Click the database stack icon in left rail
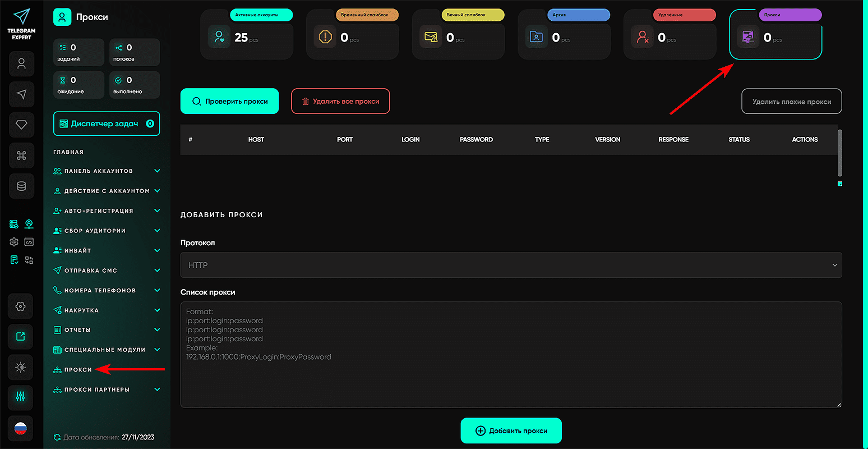The image size is (868, 449). click(21, 186)
